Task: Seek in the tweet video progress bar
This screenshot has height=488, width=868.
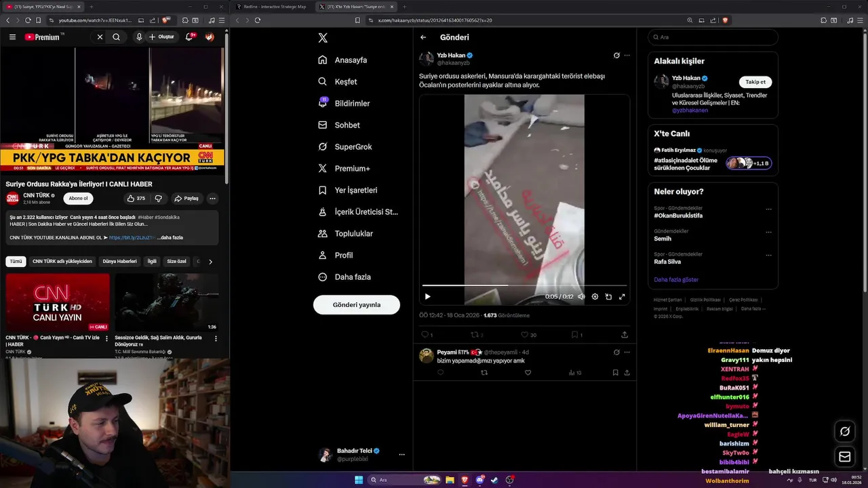Action: [524, 285]
